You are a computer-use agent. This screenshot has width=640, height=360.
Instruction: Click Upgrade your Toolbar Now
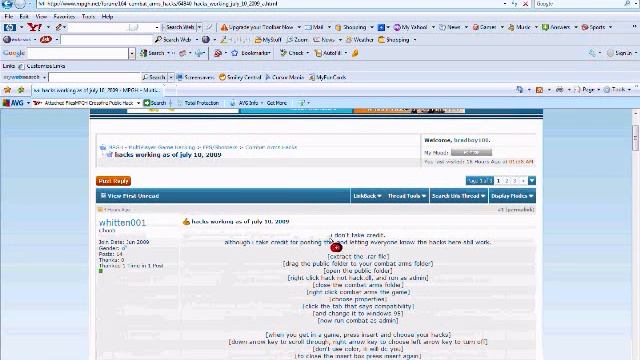(x=257, y=27)
